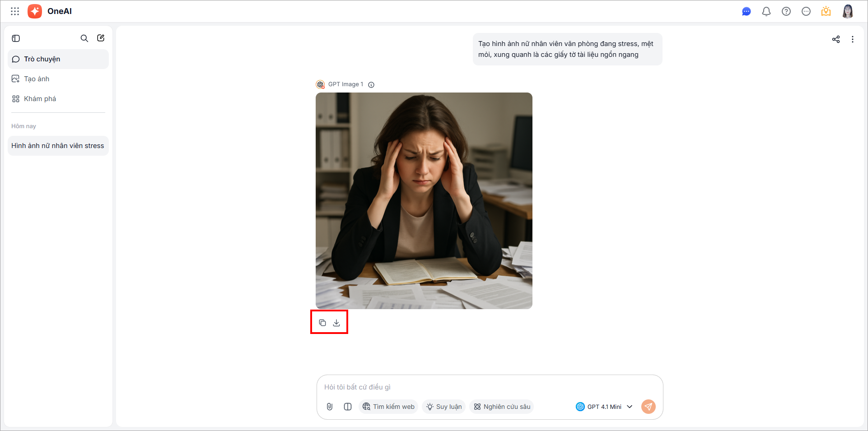The height and width of the screenshot is (431, 868).
Task: Toggle Tìm kiếm web search option
Action: point(388,407)
